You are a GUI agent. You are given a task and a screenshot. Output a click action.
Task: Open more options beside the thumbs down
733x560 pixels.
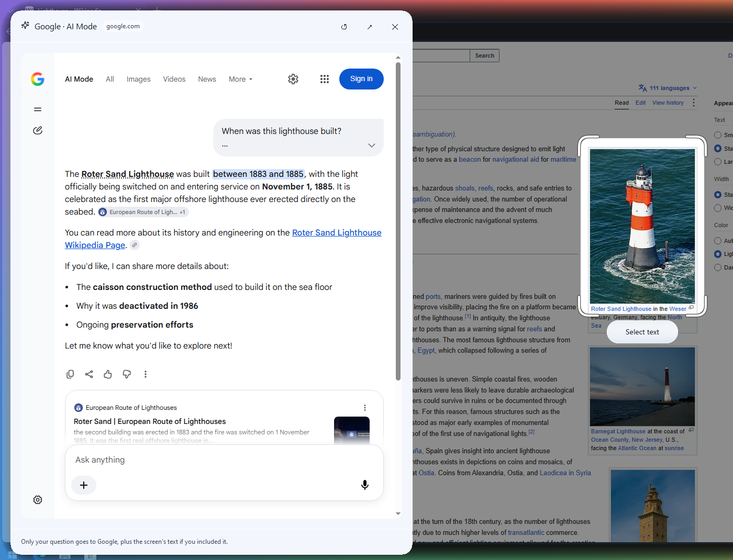(x=146, y=374)
